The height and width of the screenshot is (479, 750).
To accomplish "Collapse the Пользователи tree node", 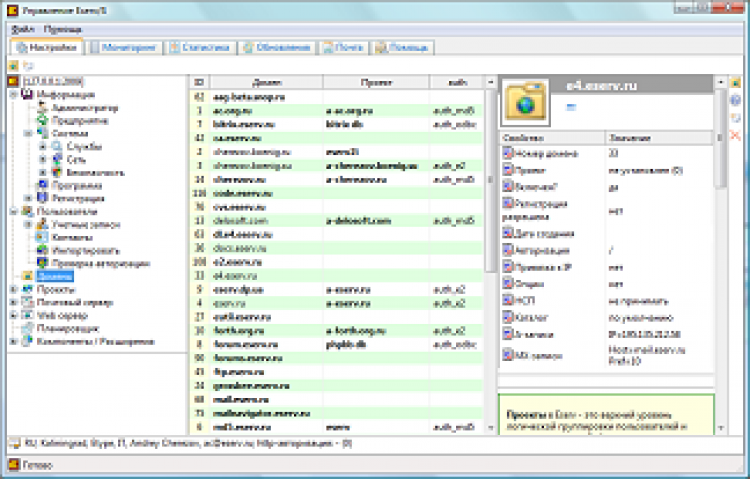I will pyautogui.click(x=13, y=212).
